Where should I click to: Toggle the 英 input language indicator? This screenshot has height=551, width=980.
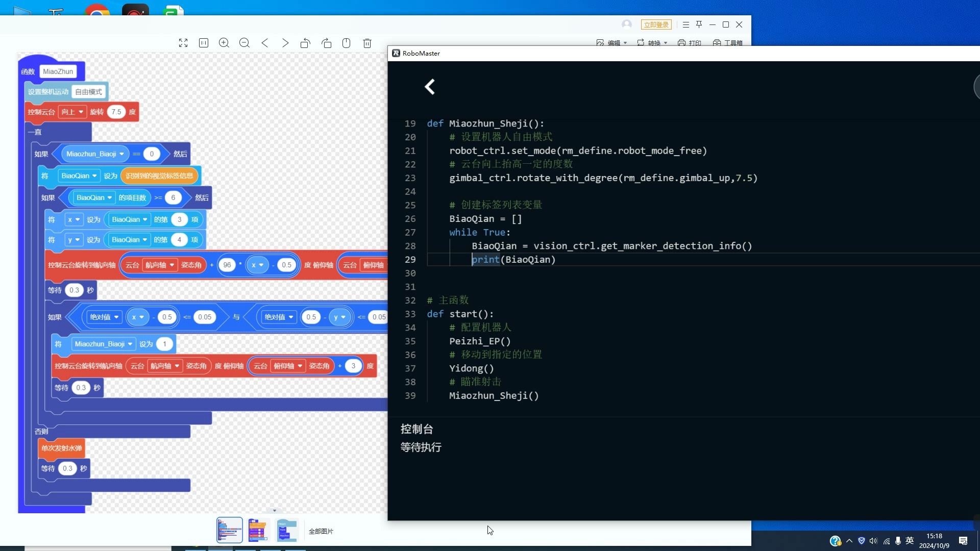point(910,541)
